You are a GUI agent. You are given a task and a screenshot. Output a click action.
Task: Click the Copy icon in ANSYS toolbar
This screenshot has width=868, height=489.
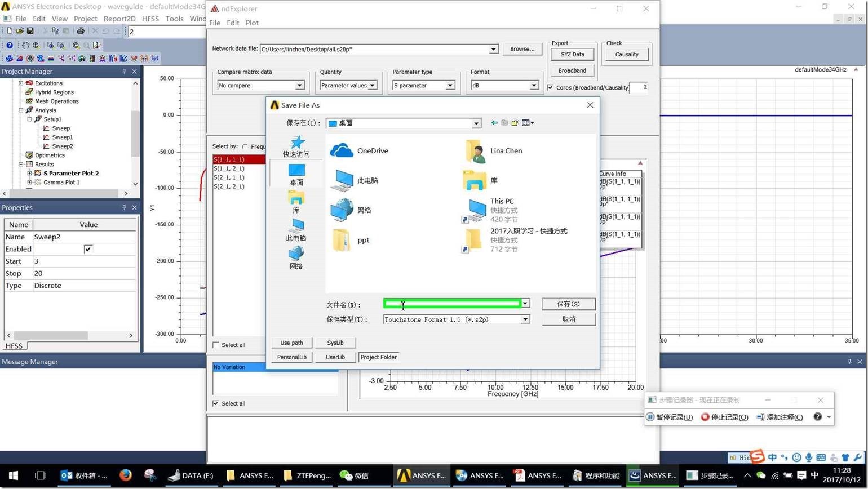click(x=55, y=31)
